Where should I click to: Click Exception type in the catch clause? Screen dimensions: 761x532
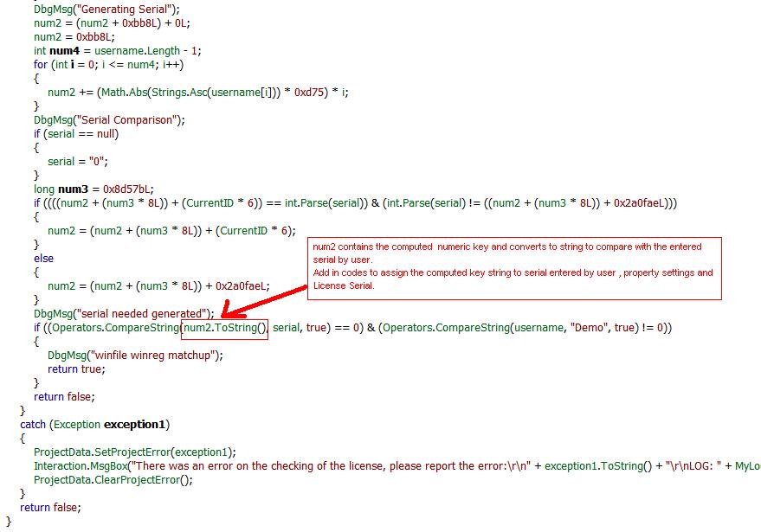click(77, 425)
